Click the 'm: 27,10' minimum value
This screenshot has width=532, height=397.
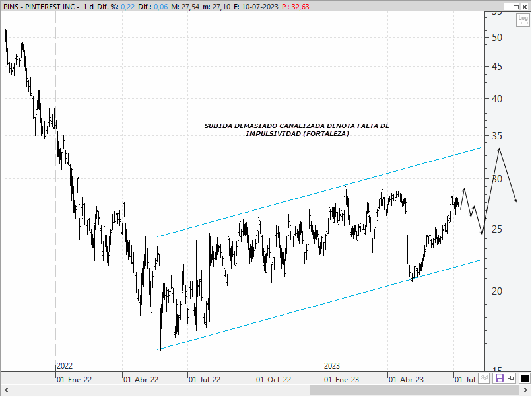216,7
